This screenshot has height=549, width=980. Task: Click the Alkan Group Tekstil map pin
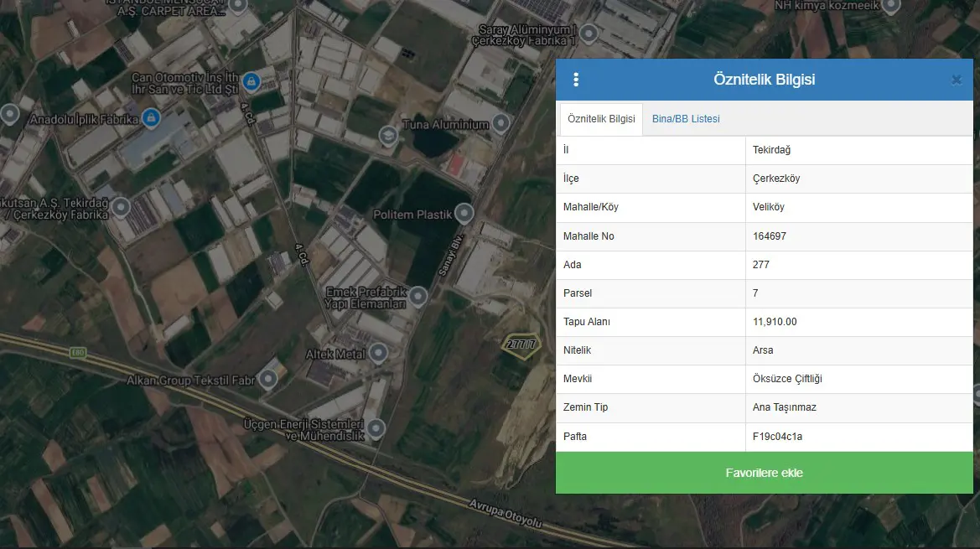tap(268, 378)
